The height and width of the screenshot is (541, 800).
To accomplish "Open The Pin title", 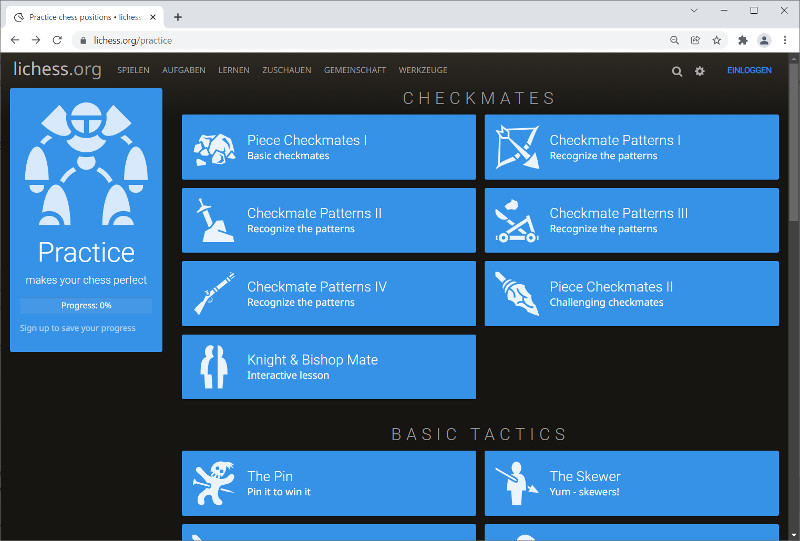I will (x=270, y=476).
